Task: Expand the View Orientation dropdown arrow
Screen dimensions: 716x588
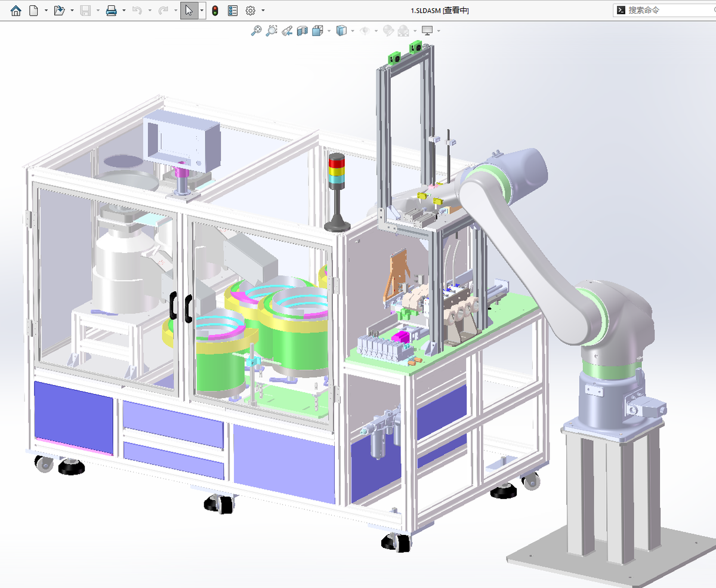Action: [x=329, y=30]
